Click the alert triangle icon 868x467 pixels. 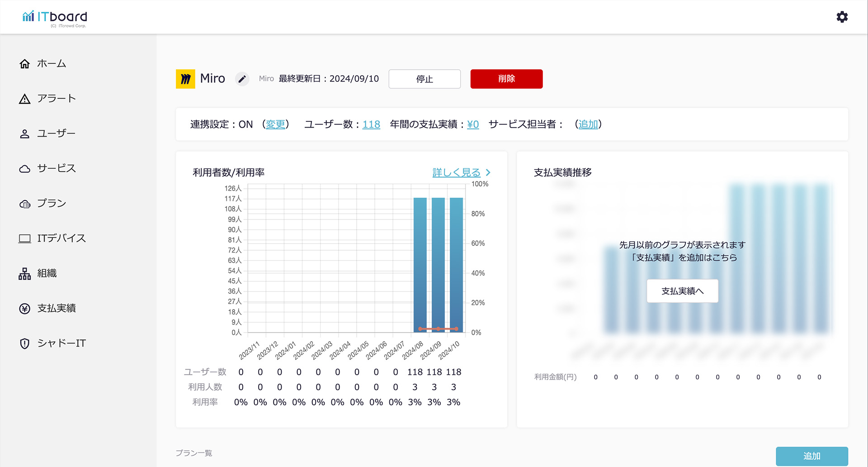[x=25, y=99]
